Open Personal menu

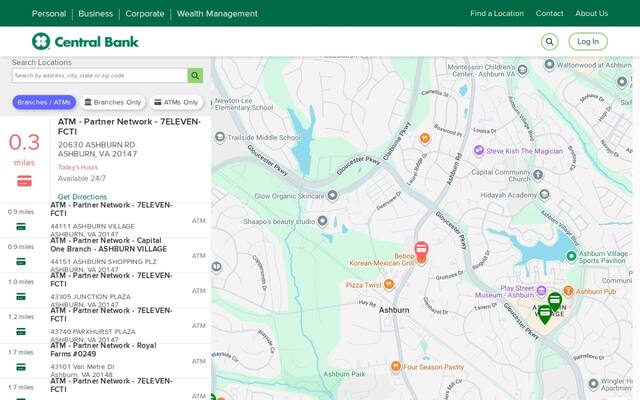point(49,13)
